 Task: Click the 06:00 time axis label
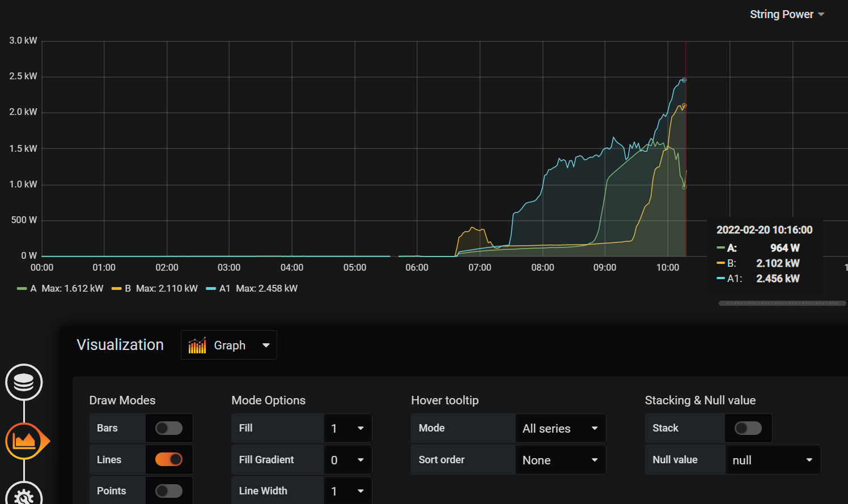point(417,268)
